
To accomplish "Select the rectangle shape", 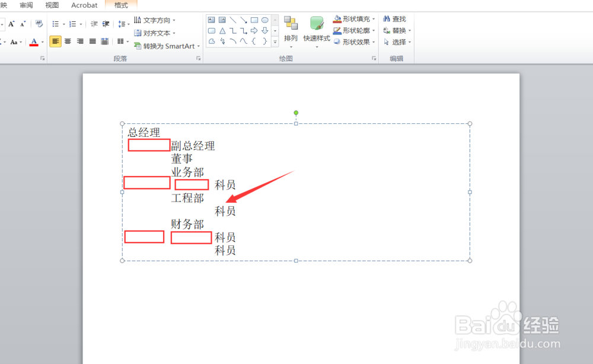I will pyautogui.click(x=254, y=20).
